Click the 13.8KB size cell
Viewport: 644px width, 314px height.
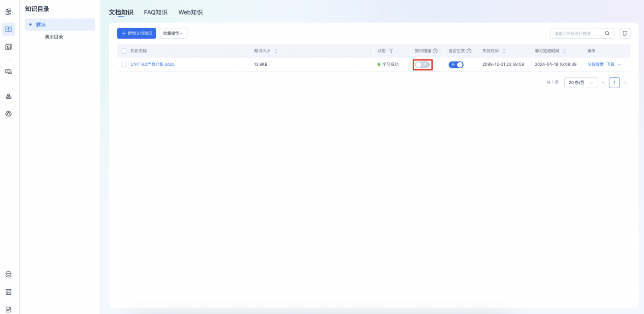tap(261, 65)
